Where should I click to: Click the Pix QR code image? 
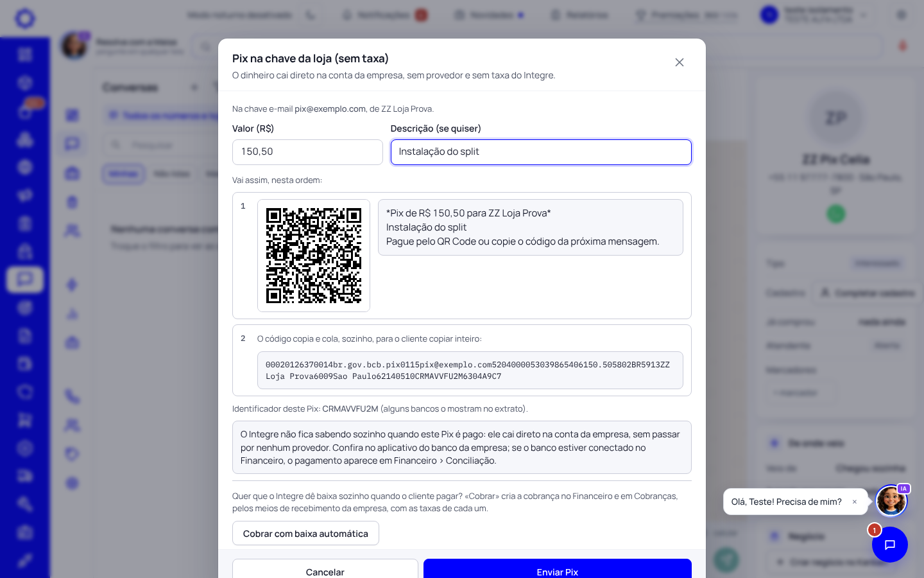(x=314, y=256)
